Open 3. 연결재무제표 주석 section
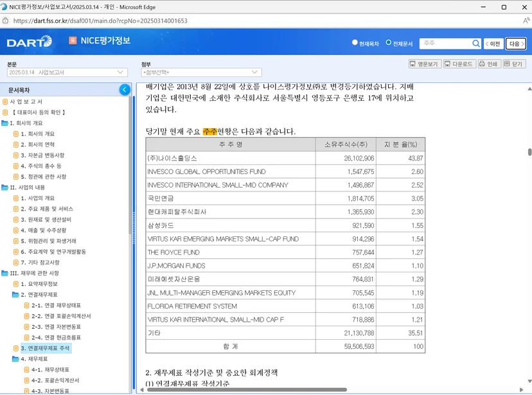Screen dimensions: 532x395 coord(45,348)
